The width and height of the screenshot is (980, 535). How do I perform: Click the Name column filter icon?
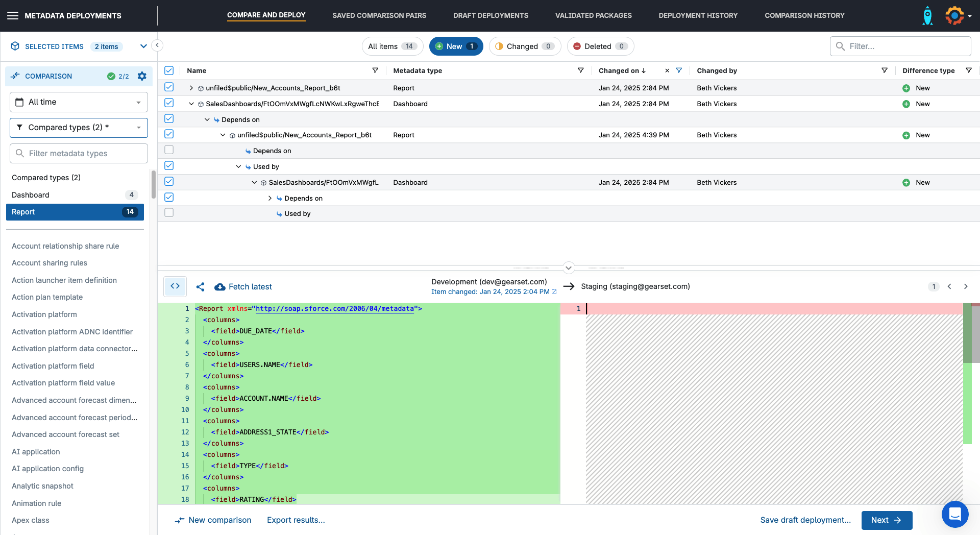[375, 70]
